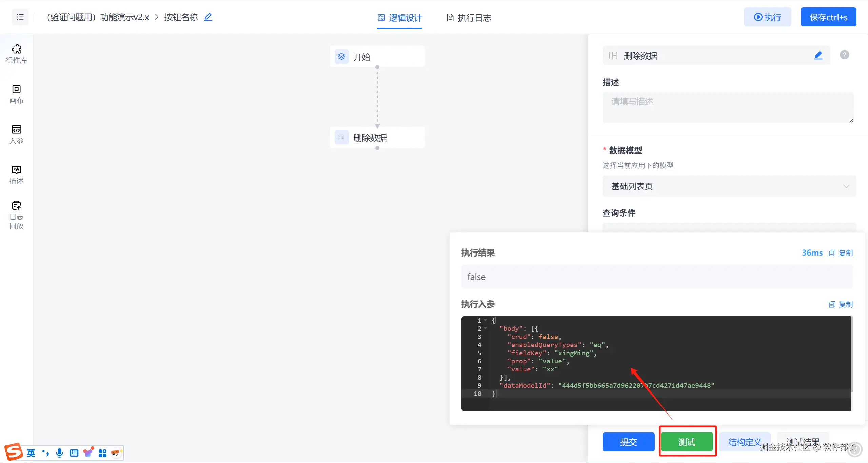Click the 描述 text area field
This screenshot has width=868, height=463.
point(728,107)
